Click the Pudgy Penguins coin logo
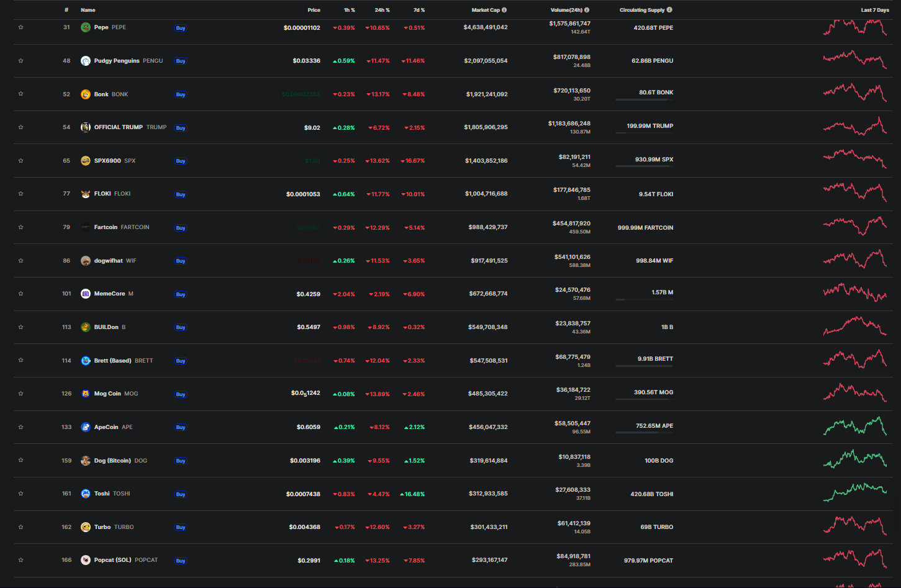 click(x=86, y=61)
